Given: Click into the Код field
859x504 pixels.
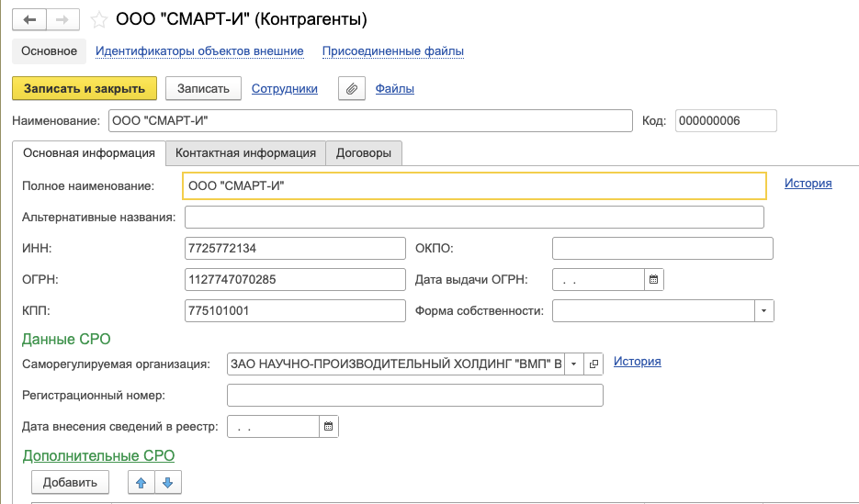Looking at the screenshot, I should click(726, 121).
